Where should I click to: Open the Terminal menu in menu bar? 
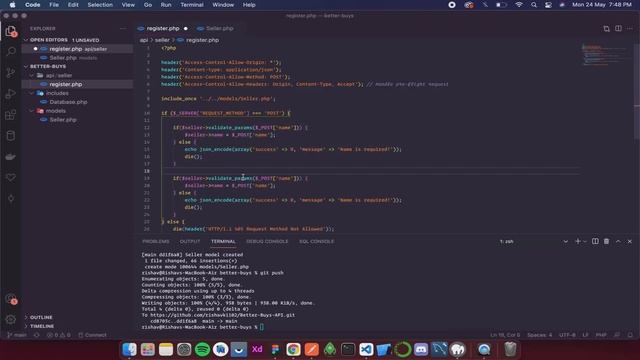tap(192, 5)
